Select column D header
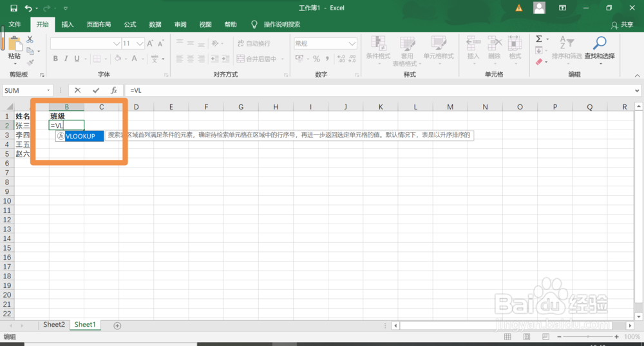 (x=136, y=107)
